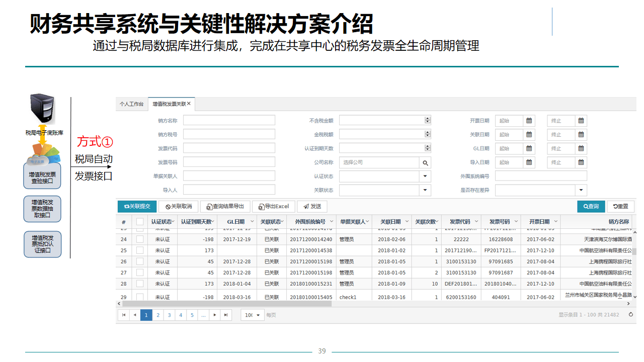644x362 pixels.
Task: Click cell 20180100015231 in row 28
Action: click(x=311, y=284)
